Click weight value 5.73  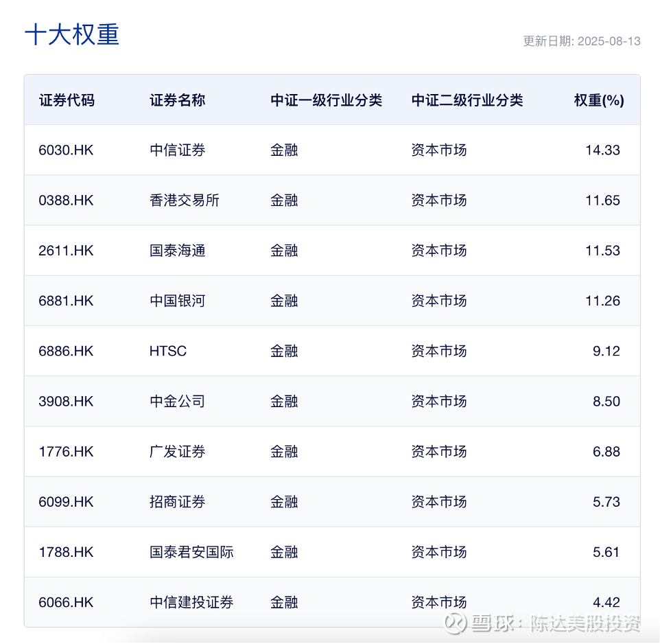click(x=606, y=502)
